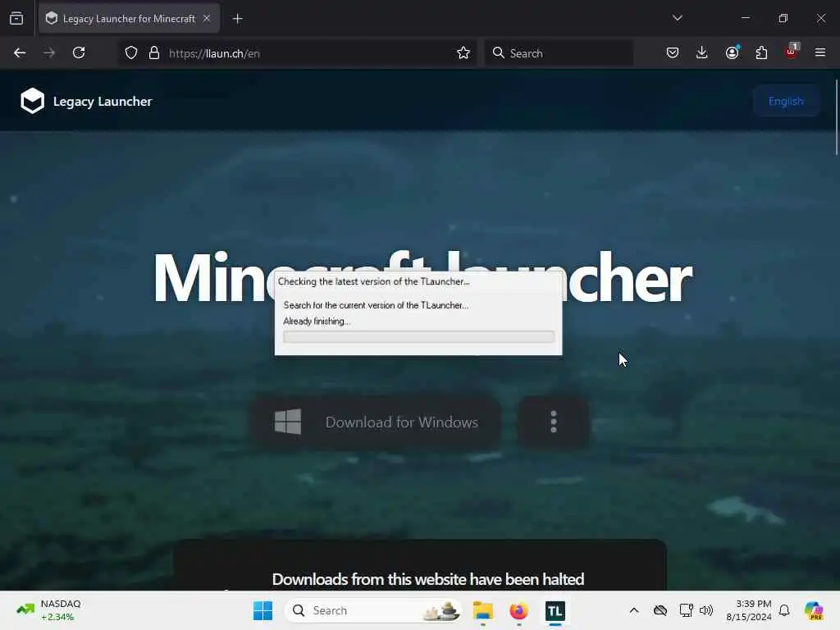Viewport: 840px width, 630px height.
Task: Select the Legacy Launcher for Minecraft tab
Action: coord(129,18)
